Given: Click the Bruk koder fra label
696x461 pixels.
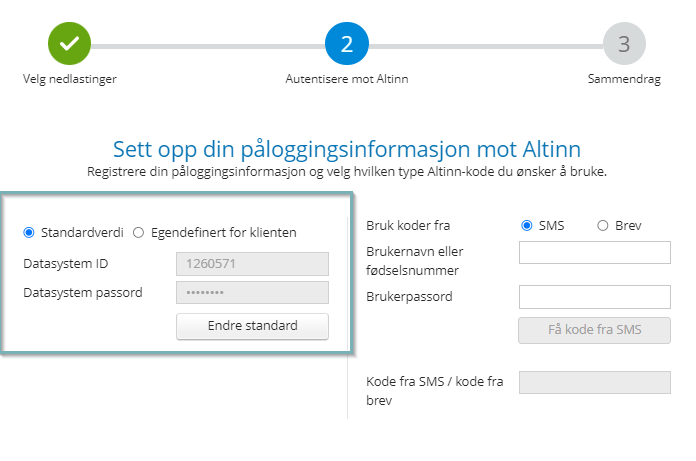Looking at the screenshot, I should click(x=408, y=225).
